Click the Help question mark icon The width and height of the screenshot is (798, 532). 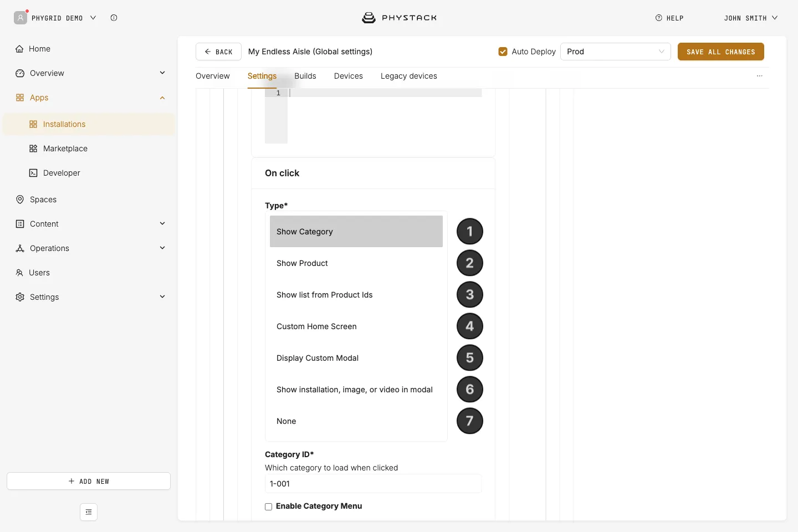659,18
